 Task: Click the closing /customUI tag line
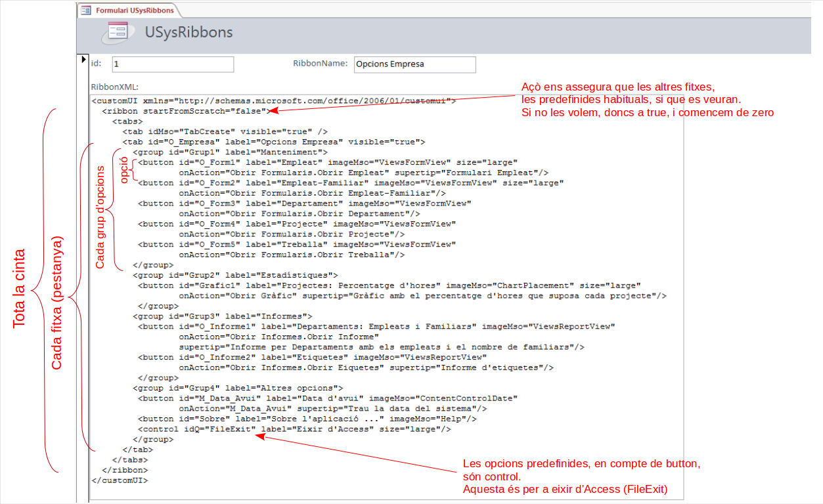120,480
